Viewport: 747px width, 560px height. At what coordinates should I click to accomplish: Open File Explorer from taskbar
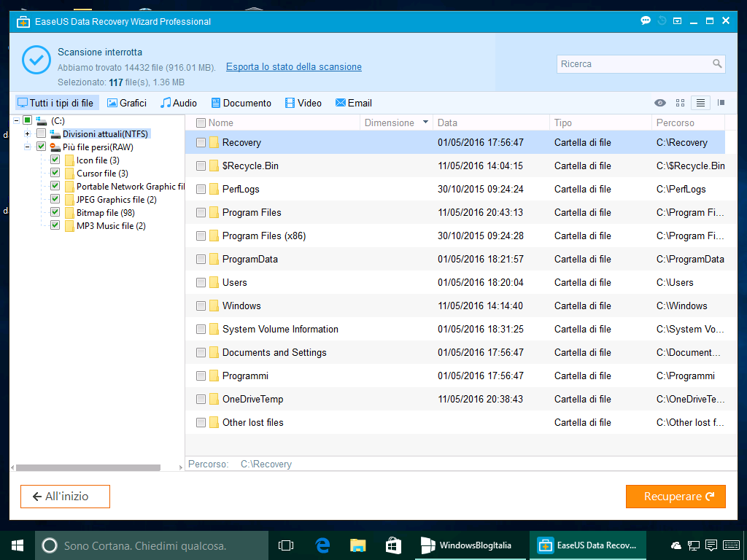(357, 545)
